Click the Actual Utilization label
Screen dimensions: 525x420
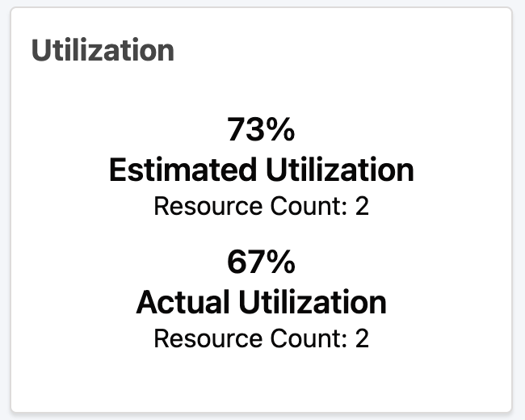(x=262, y=302)
